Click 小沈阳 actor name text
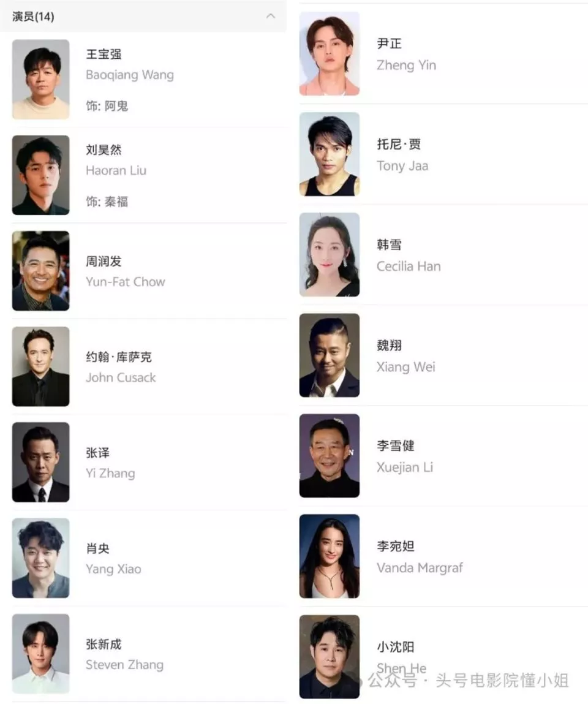The image size is (588, 704). pos(396,646)
